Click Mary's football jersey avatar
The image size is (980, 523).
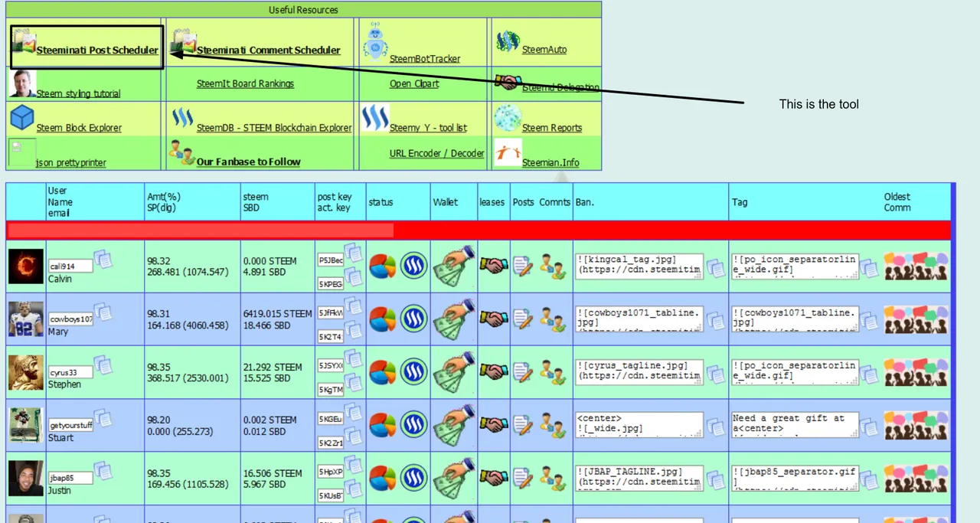click(x=26, y=319)
